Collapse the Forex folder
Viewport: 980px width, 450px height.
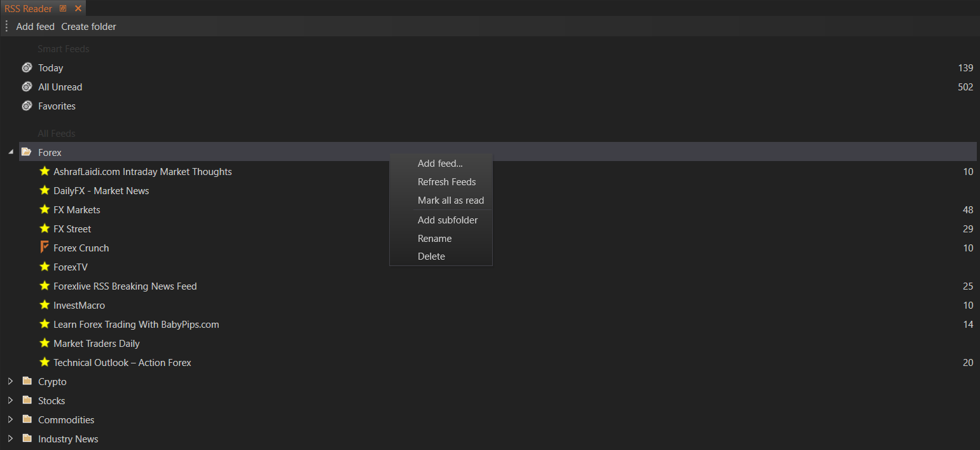[10, 152]
